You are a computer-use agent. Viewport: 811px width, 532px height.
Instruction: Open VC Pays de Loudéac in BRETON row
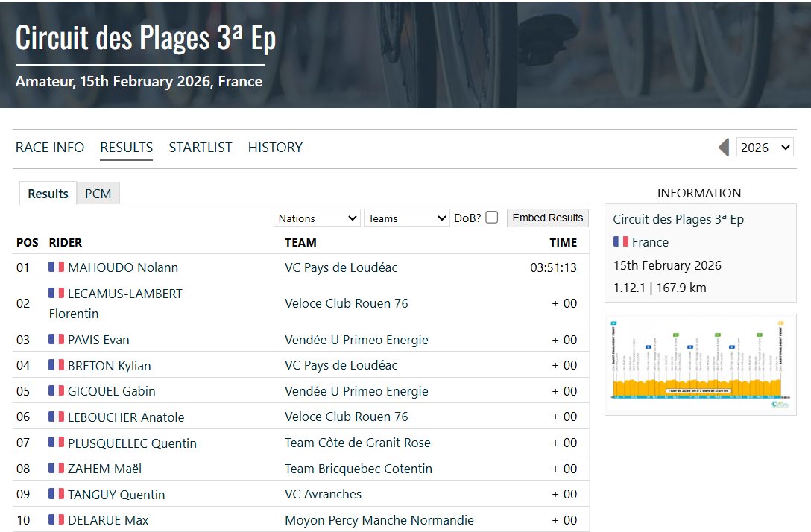pyautogui.click(x=341, y=366)
